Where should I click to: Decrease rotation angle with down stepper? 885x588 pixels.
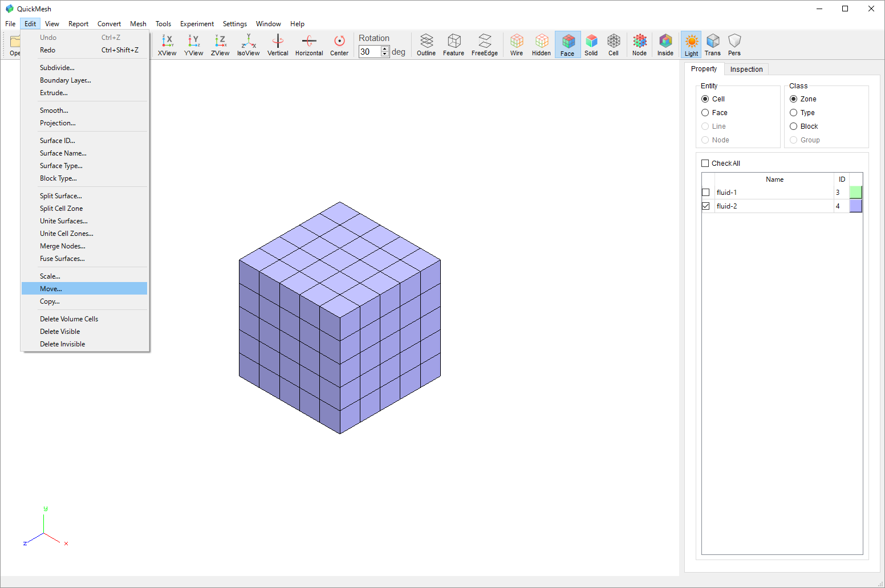point(385,55)
